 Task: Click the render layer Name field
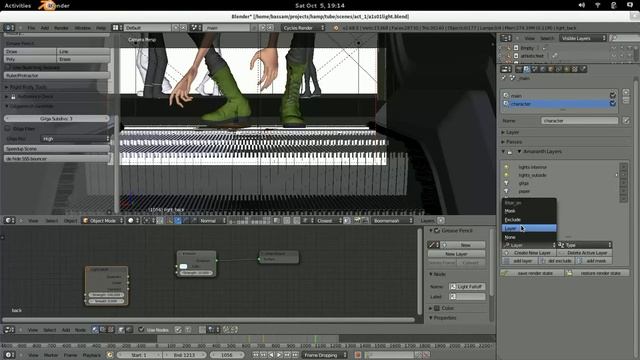pyautogui.click(x=580, y=121)
